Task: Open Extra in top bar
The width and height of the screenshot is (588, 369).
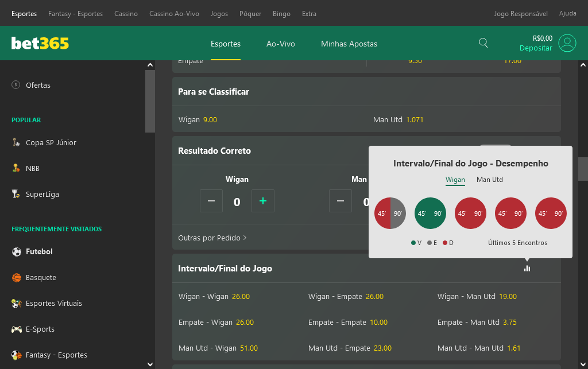Action: click(x=309, y=14)
